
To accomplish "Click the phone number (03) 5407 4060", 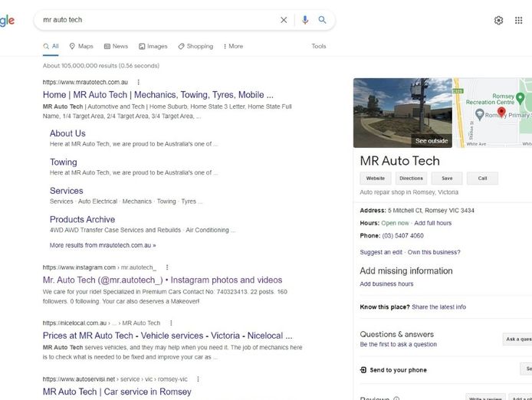I will click(x=402, y=235).
